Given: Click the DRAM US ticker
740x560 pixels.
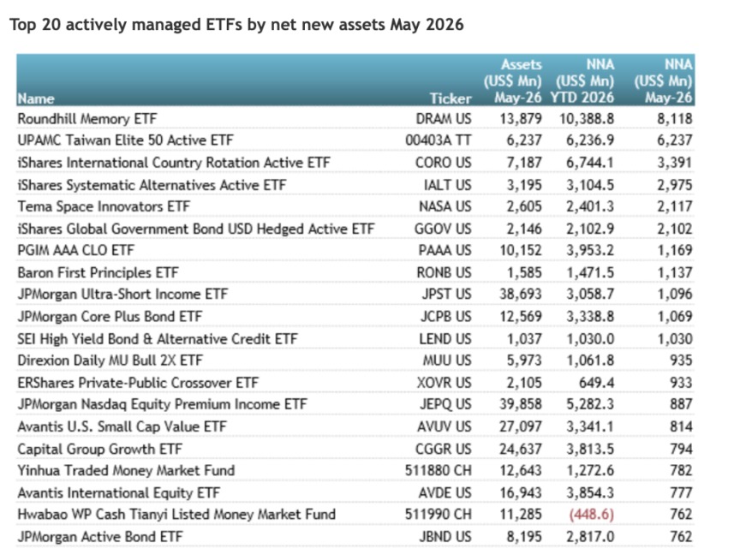Looking at the screenshot, I should [x=443, y=118].
